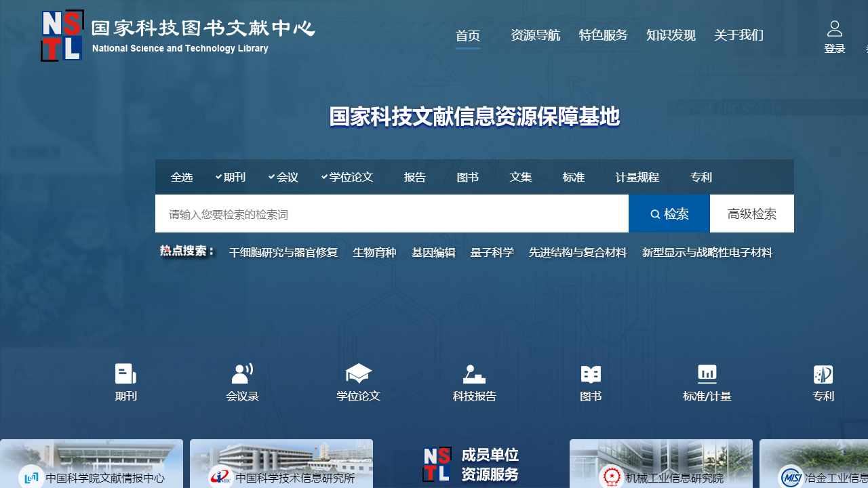The height and width of the screenshot is (488, 868).
Task: Click the 冶金工业 MISI logo icon
Action: pos(791,477)
